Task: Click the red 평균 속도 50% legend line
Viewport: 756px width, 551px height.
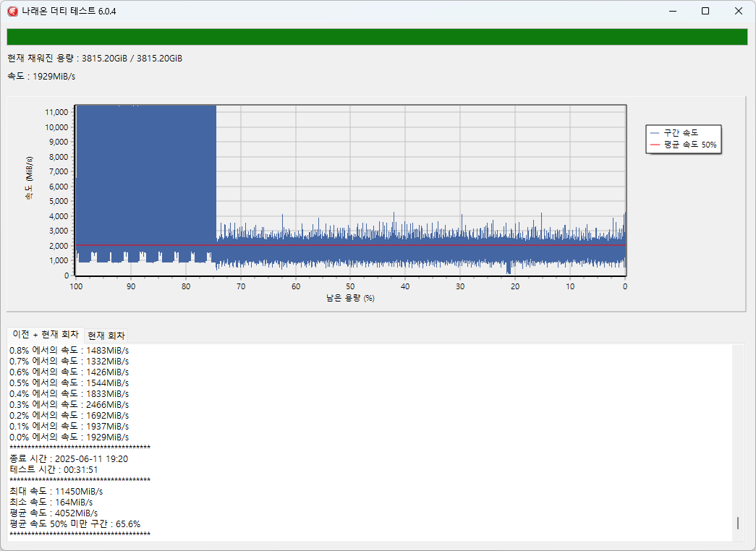Action: pyautogui.click(x=655, y=145)
